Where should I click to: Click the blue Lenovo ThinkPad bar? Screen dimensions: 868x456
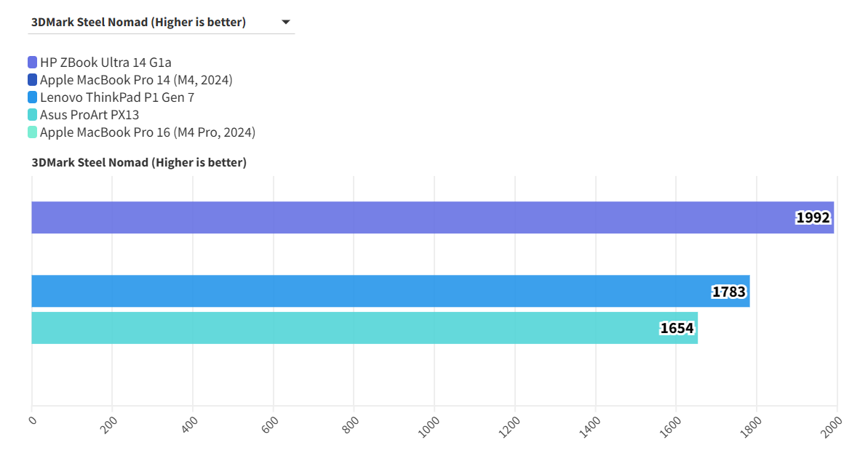coord(364,291)
